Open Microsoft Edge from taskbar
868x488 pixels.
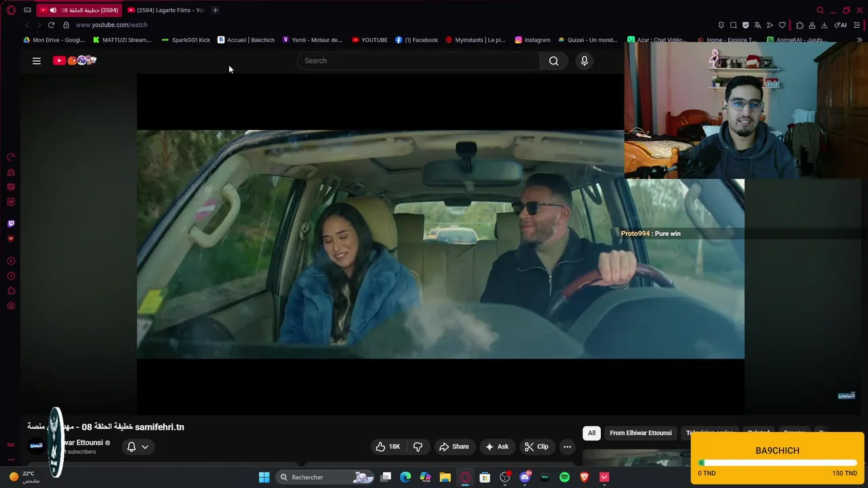[406, 477]
